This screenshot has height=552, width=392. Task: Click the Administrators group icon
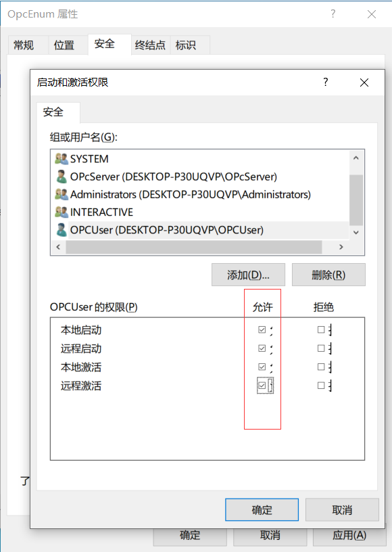(62, 195)
